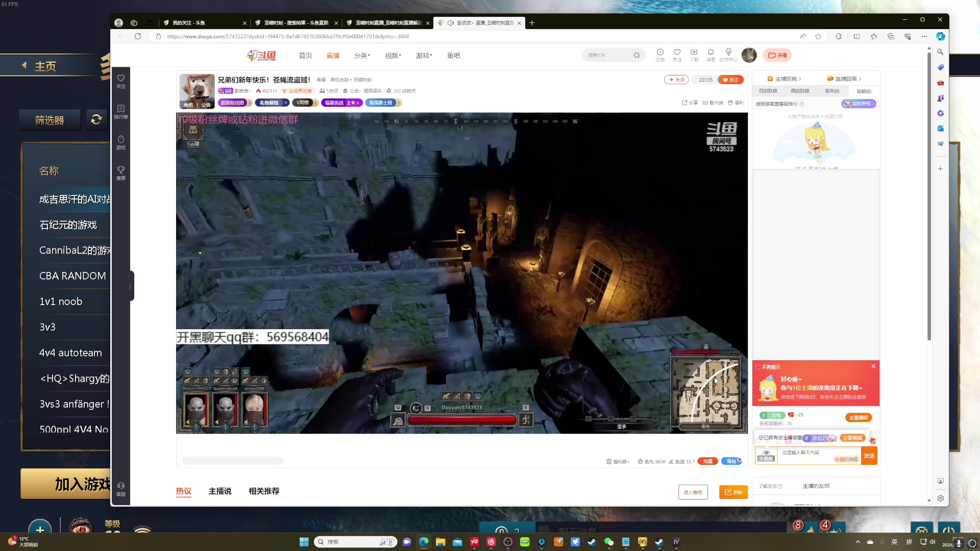Image resolution: width=980 pixels, height=551 pixels.
Task: Open the split screen icon in browser toolbar
Action: tap(857, 36)
